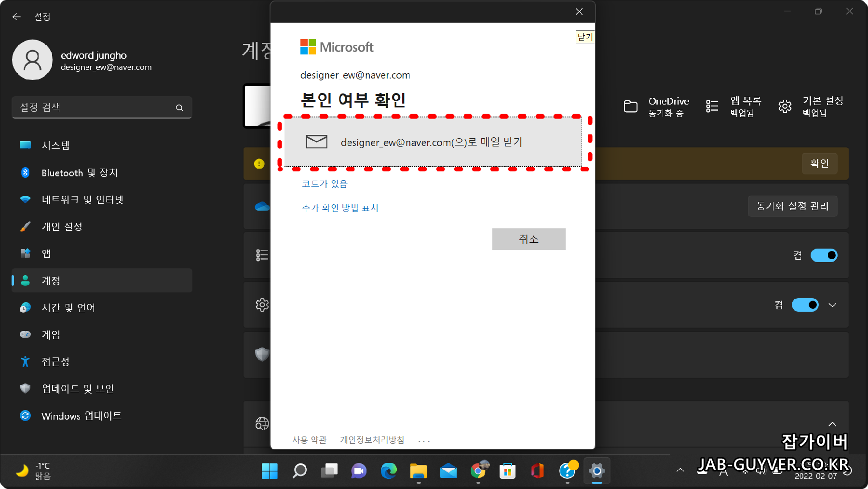Click 기본 설정 백업됨 status
This screenshot has width=868, height=489.
[811, 107]
